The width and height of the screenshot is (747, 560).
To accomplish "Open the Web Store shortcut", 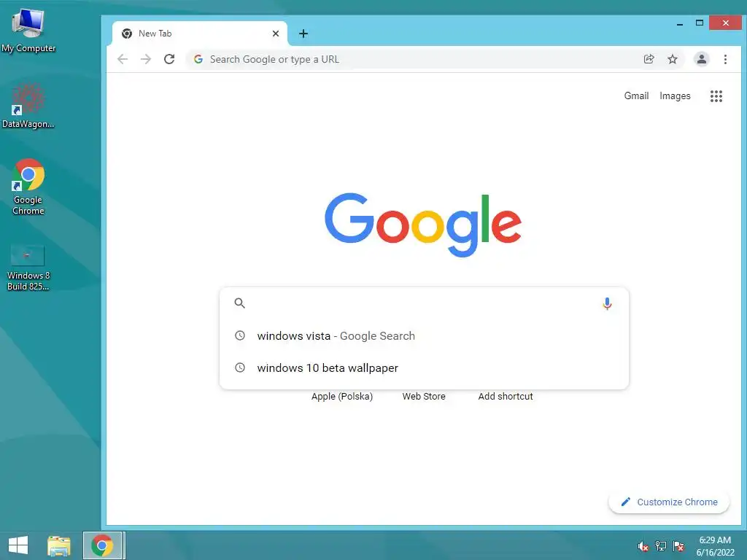I will click(x=424, y=396).
